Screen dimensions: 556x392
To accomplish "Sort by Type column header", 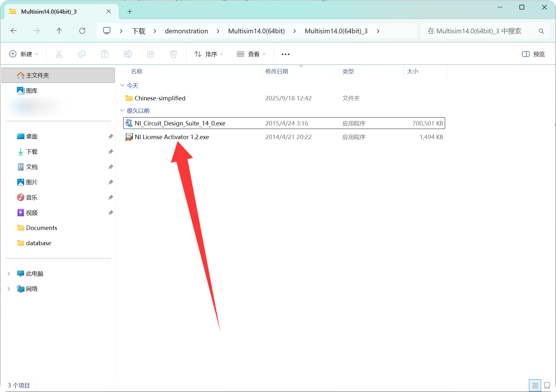I will point(348,71).
